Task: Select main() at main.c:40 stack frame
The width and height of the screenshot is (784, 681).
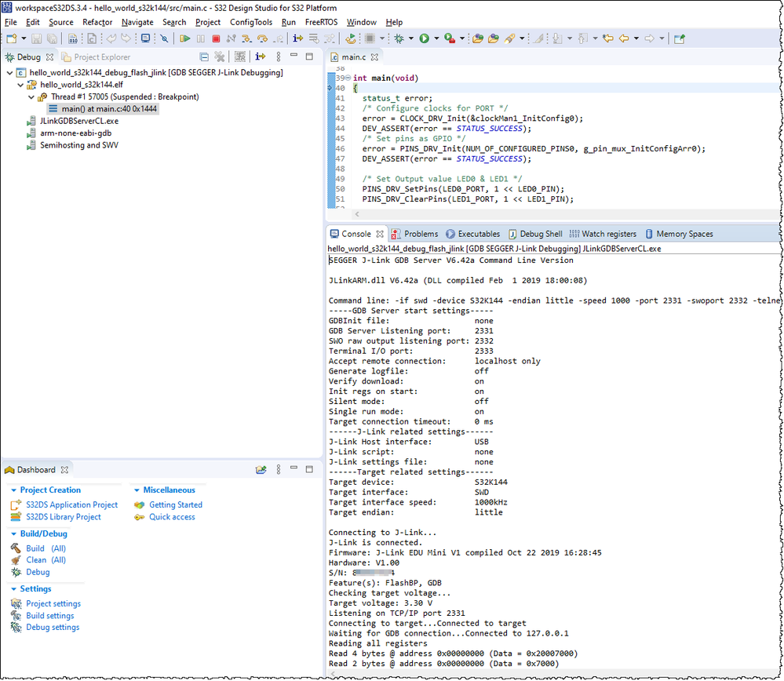Action: [x=104, y=108]
